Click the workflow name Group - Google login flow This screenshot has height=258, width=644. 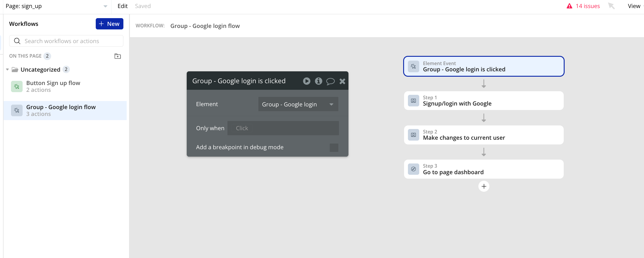pos(205,26)
